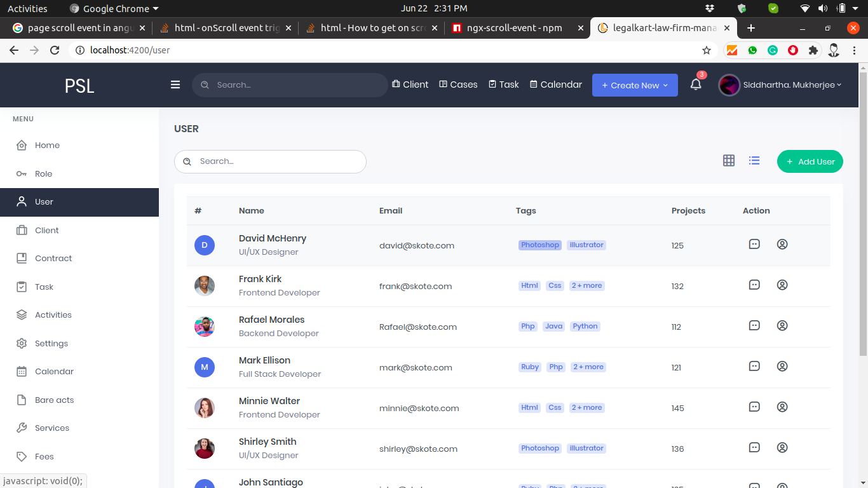The image size is (868, 488).
Task: Bookmark this page with star icon
Action: (x=706, y=50)
